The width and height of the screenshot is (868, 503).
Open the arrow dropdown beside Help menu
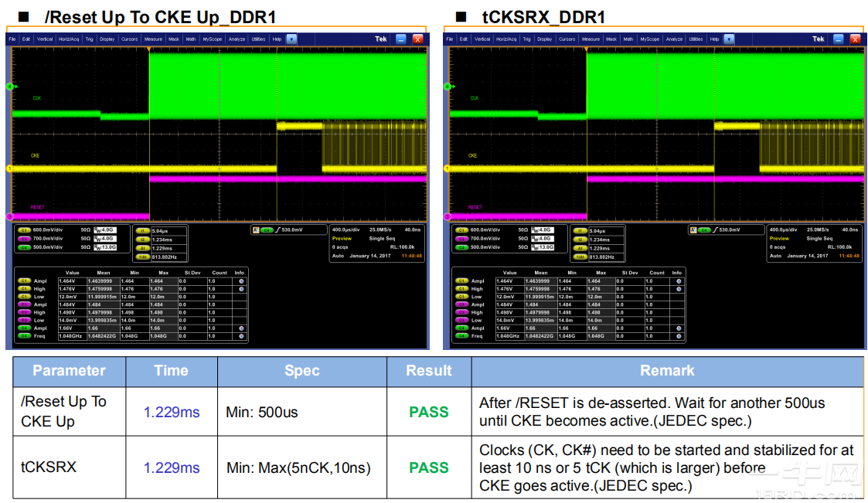coord(290,37)
